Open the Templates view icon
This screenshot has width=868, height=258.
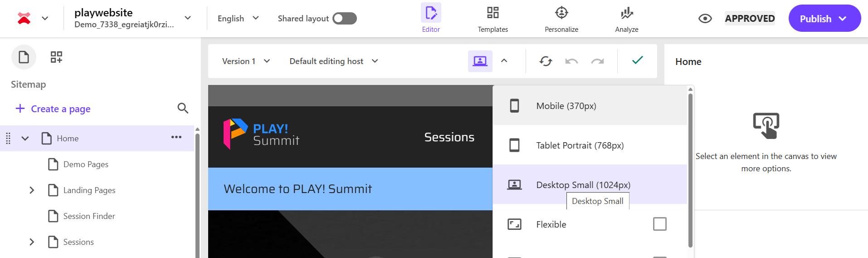(x=493, y=13)
